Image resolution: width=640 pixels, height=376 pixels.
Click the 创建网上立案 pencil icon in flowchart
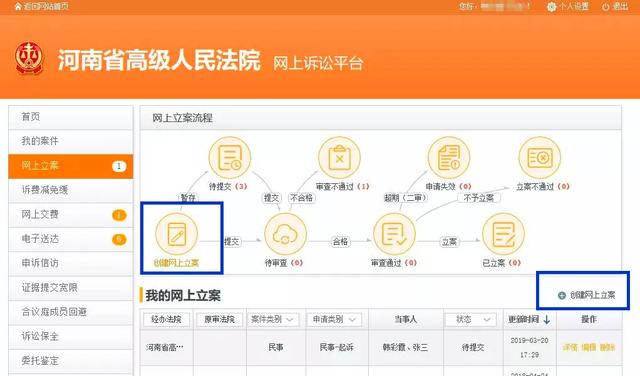pos(176,234)
